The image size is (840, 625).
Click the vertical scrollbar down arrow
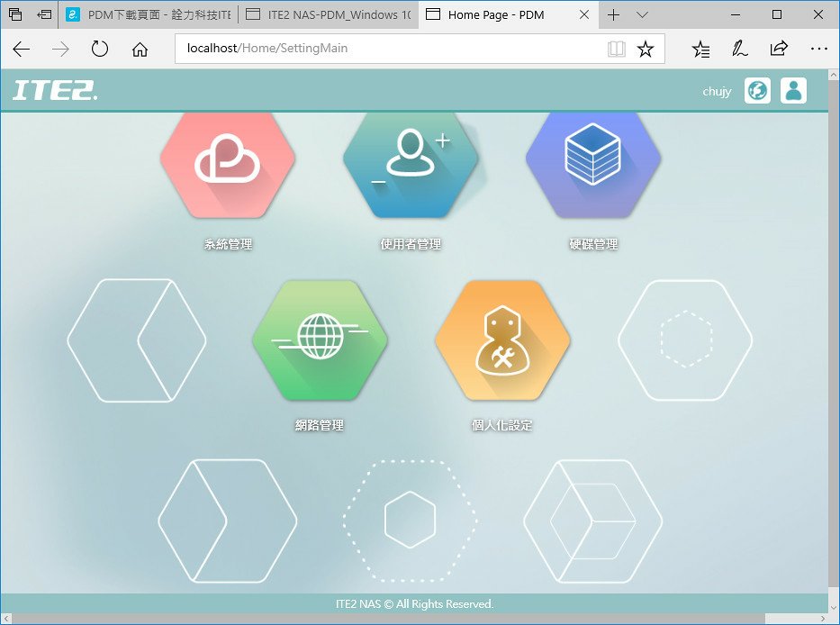(834, 607)
